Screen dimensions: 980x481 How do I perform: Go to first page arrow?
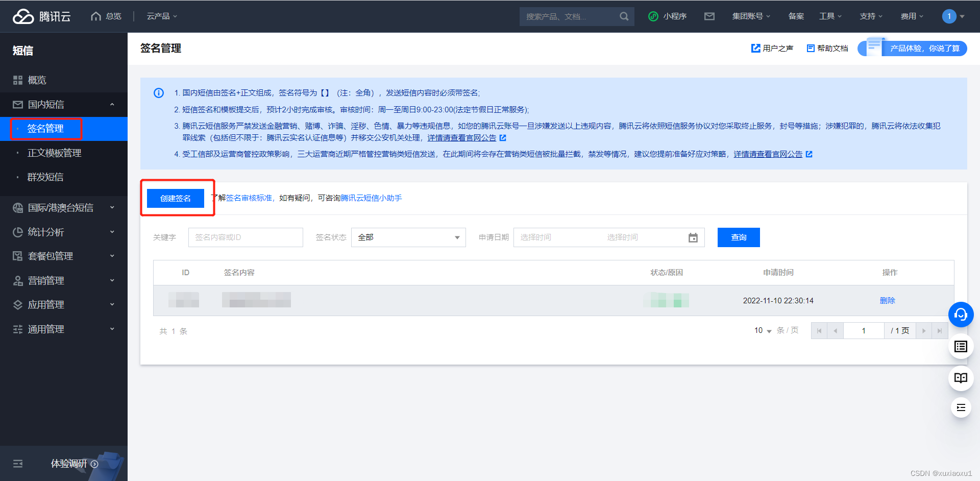pyautogui.click(x=819, y=331)
